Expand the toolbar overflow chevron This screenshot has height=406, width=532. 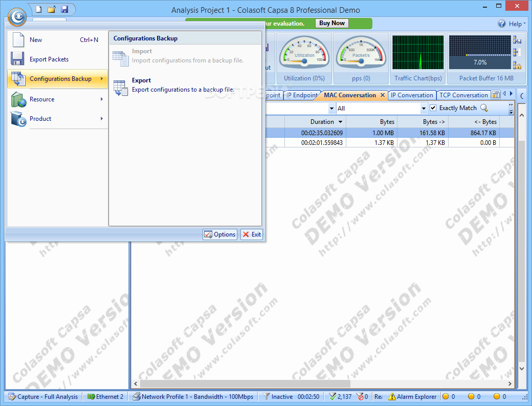click(511, 109)
